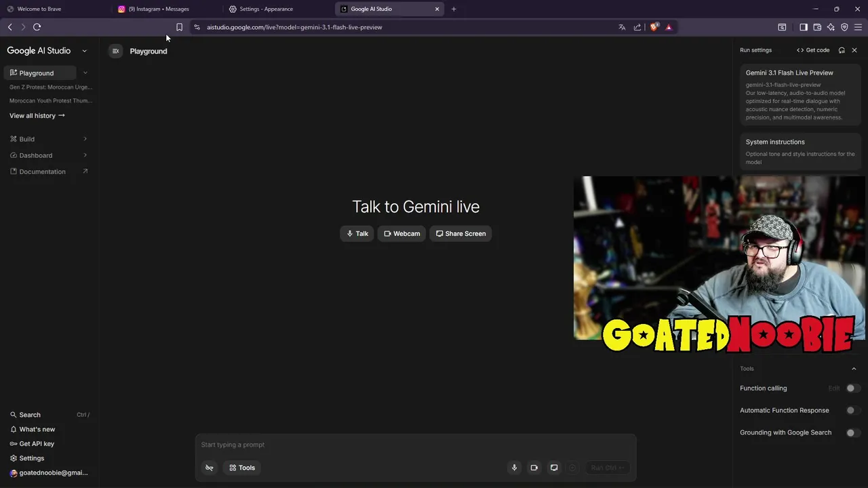Click the reset settings icon beside Get code

click(842, 50)
